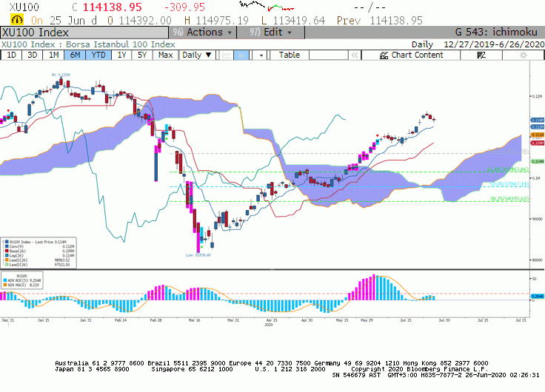545x392 pixels.
Task: Select the 1Y time range
Action: (x=121, y=55)
